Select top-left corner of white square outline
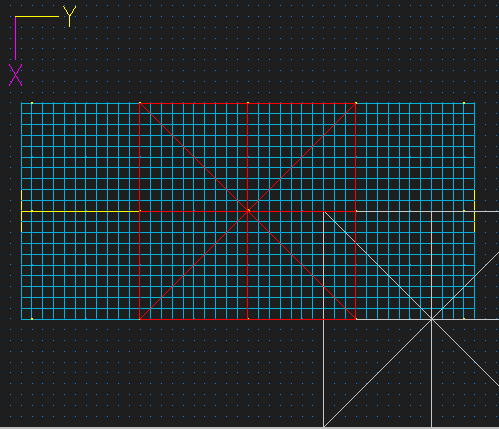The height and width of the screenshot is (429, 499). click(324, 211)
